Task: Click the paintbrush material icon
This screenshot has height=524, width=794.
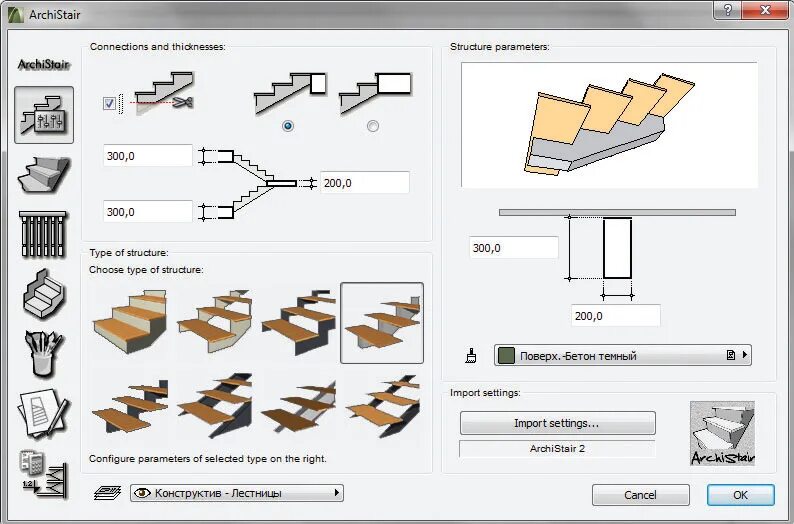Action: [x=471, y=355]
